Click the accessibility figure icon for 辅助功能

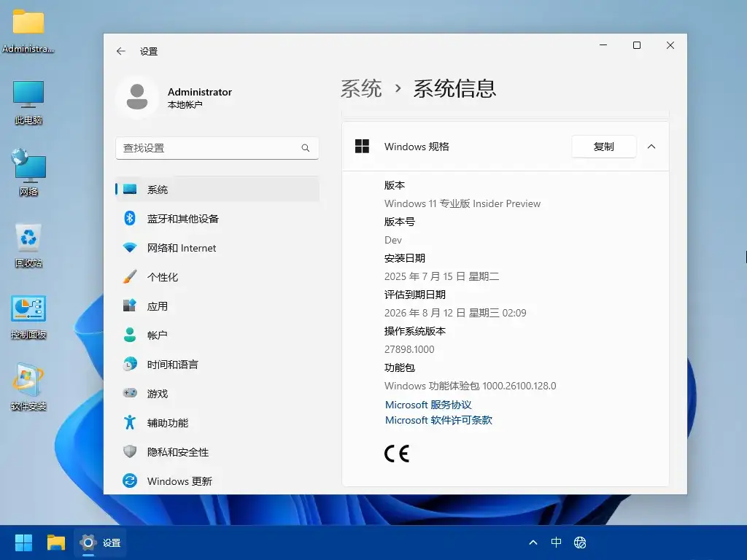point(130,422)
